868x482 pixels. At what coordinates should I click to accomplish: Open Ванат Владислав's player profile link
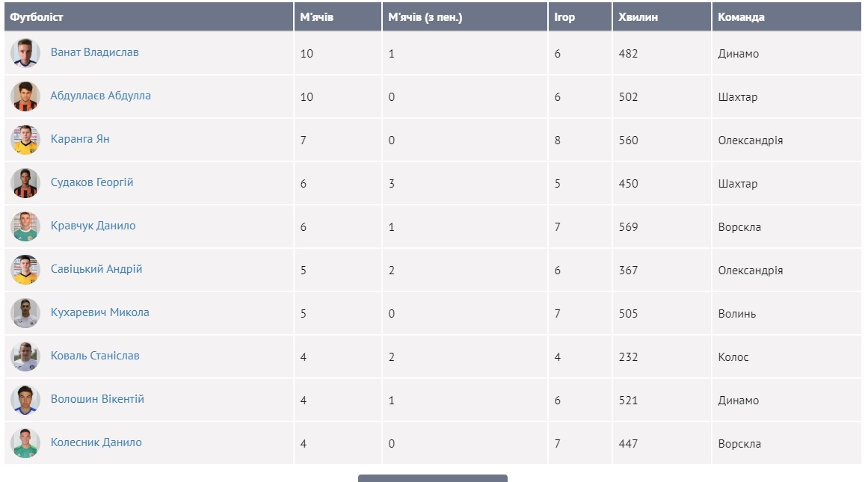coord(94,52)
